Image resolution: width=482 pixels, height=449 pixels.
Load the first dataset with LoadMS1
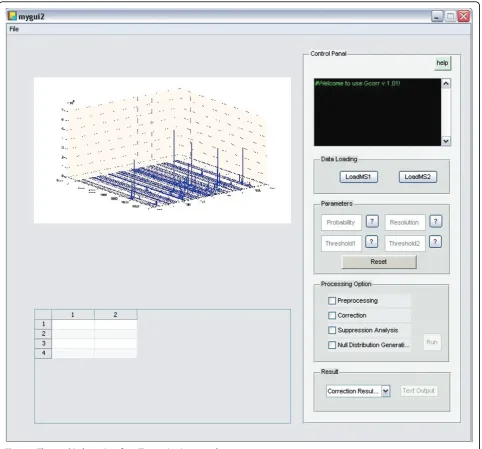click(358, 177)
